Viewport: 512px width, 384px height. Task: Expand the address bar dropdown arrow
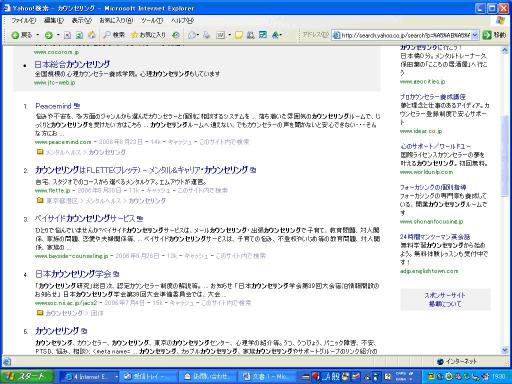475,35
